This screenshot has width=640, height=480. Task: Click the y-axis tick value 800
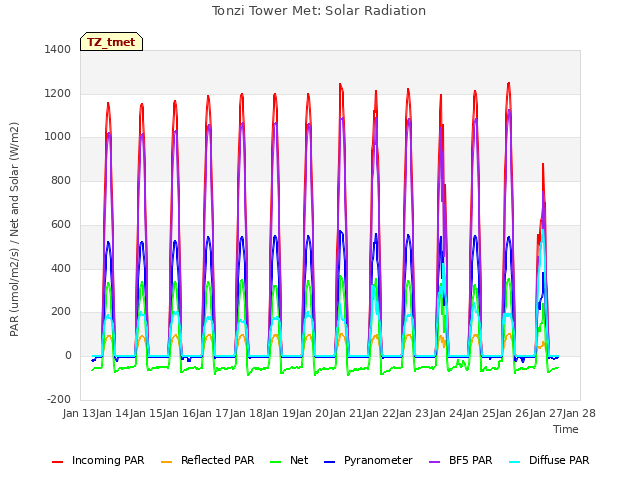coord(61,180)
